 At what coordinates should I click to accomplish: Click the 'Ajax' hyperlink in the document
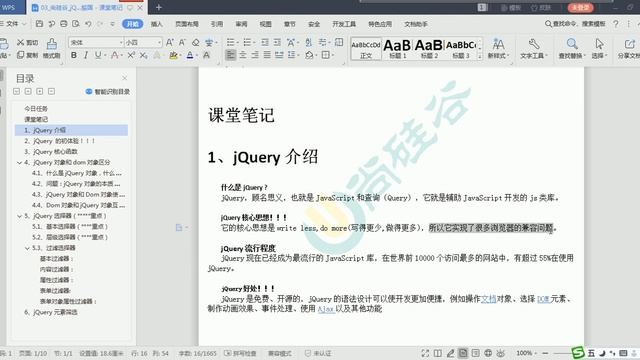pos(326,309)
